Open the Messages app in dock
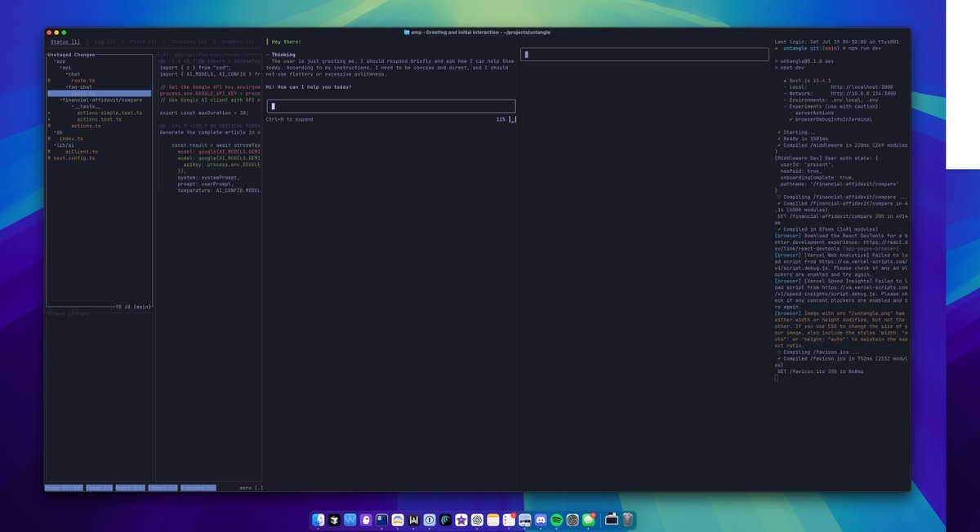 coord(588,520)
